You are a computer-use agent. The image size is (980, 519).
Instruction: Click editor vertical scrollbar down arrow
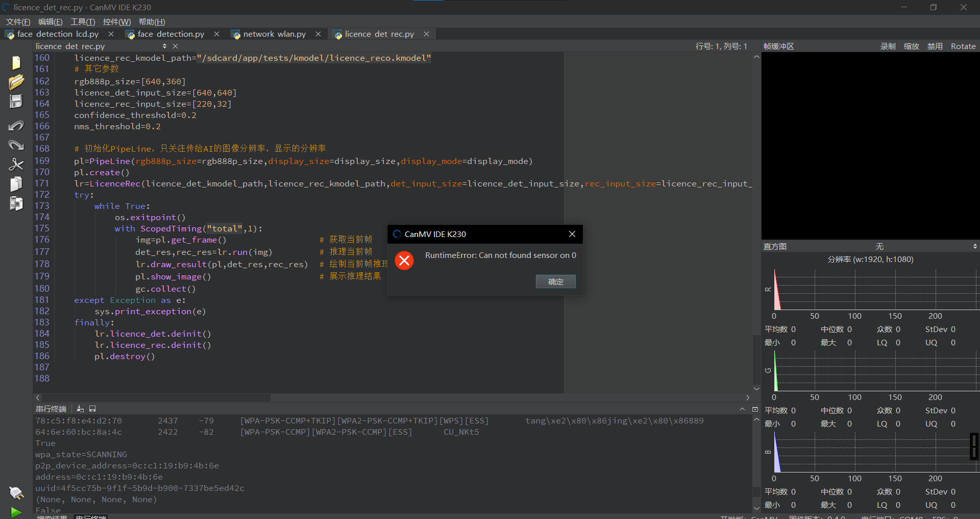(x=757, y=389)
